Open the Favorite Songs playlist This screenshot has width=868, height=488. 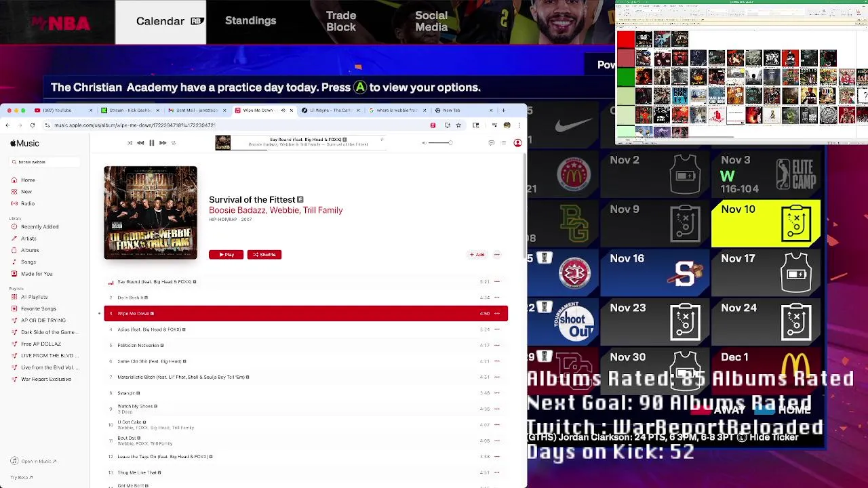(x=38, y=308)
